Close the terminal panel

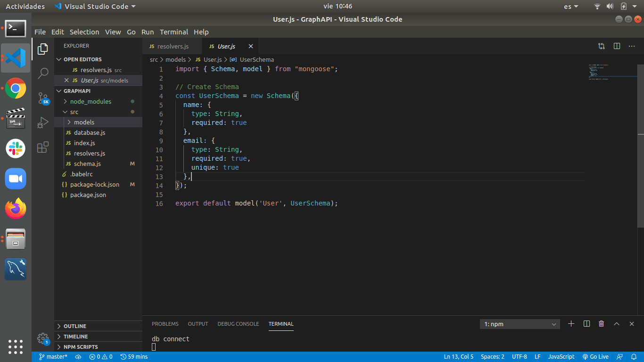coord(632,324)
